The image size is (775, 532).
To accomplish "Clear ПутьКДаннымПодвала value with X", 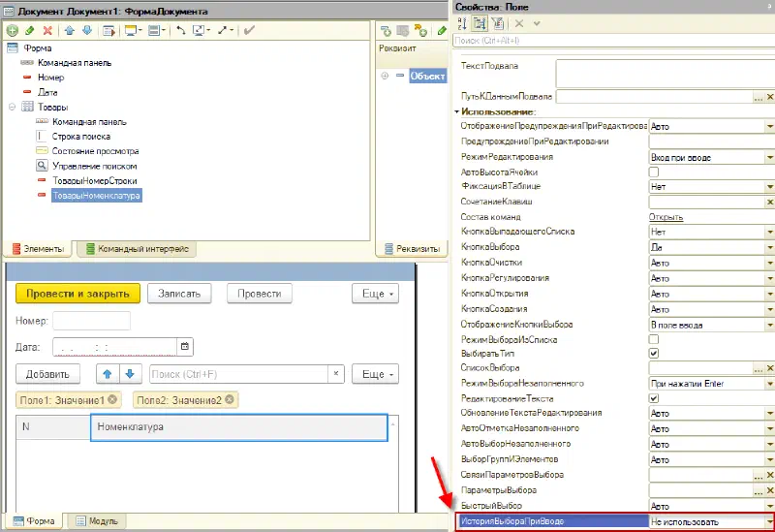I will (770, 97).
